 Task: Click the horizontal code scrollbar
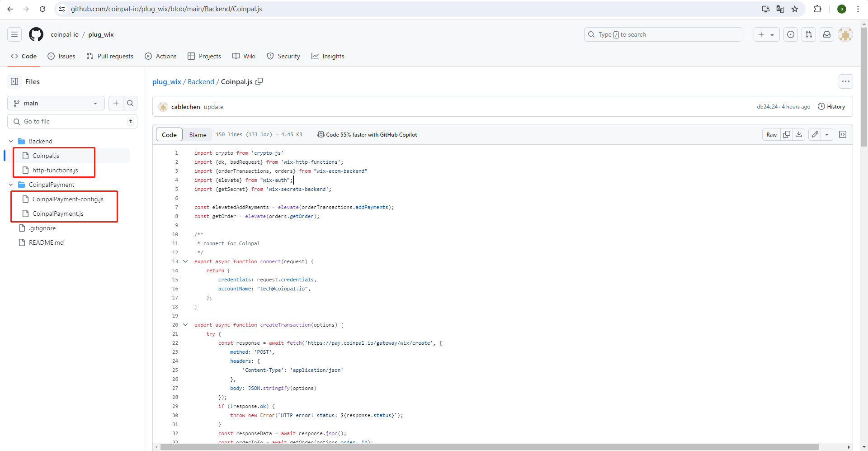click(x=490, y=447)
